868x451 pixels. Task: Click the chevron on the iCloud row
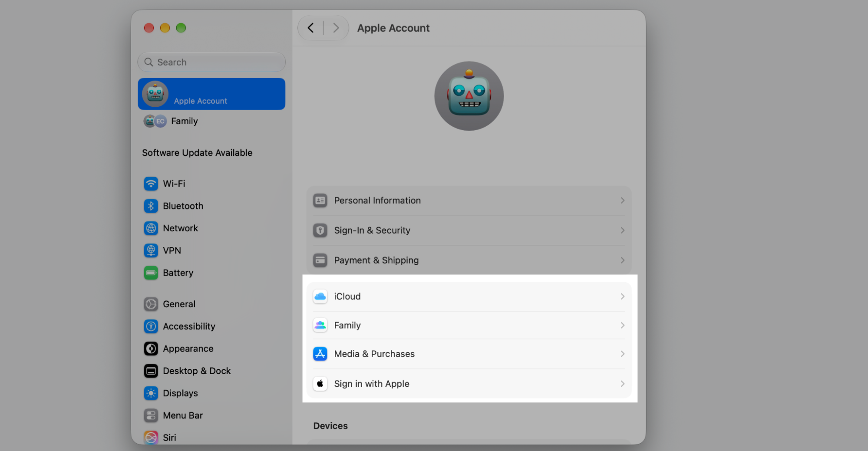tap(622, 296)
